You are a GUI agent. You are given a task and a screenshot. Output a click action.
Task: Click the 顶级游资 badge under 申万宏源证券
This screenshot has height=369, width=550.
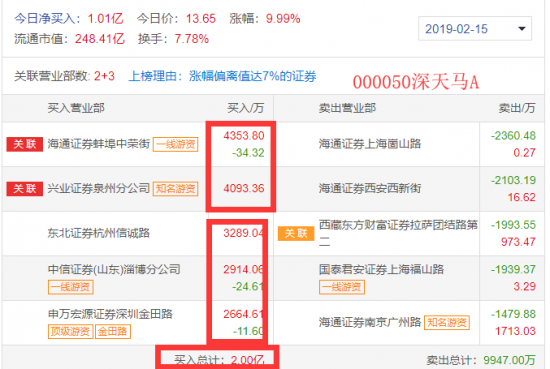70,331
